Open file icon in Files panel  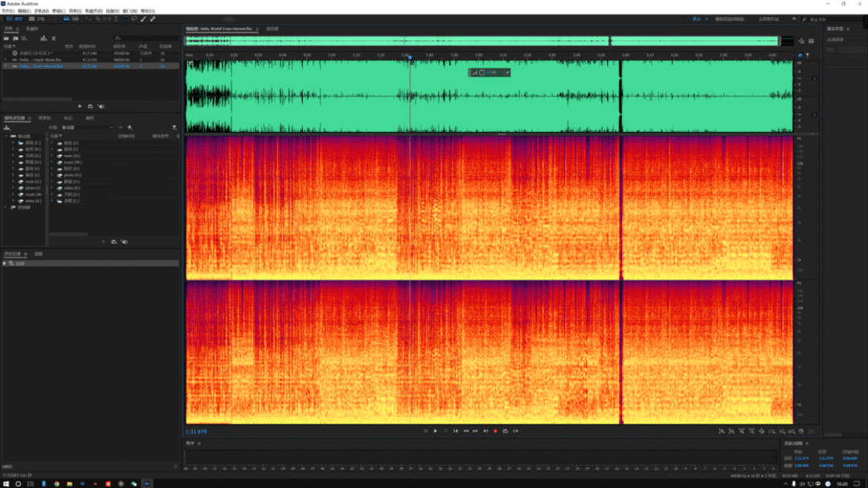[x=6, y=39]
